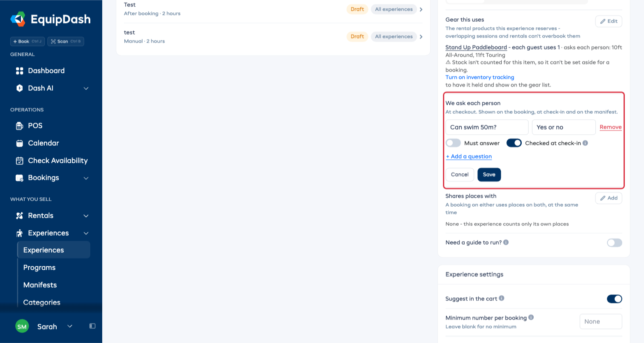Click the Dash AI hexagon icon
This screenshot has width=644, height=343.
19,88
